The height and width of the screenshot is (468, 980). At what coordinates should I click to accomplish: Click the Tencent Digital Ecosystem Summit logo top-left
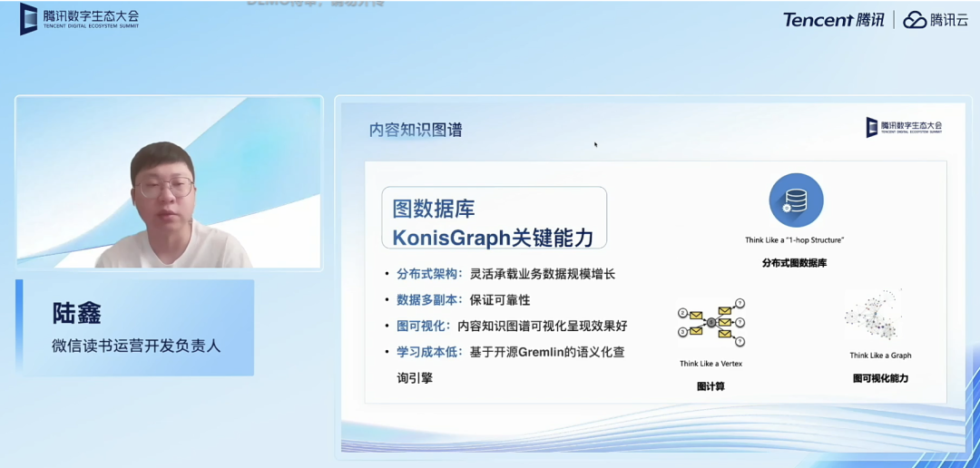click(79, 19)
